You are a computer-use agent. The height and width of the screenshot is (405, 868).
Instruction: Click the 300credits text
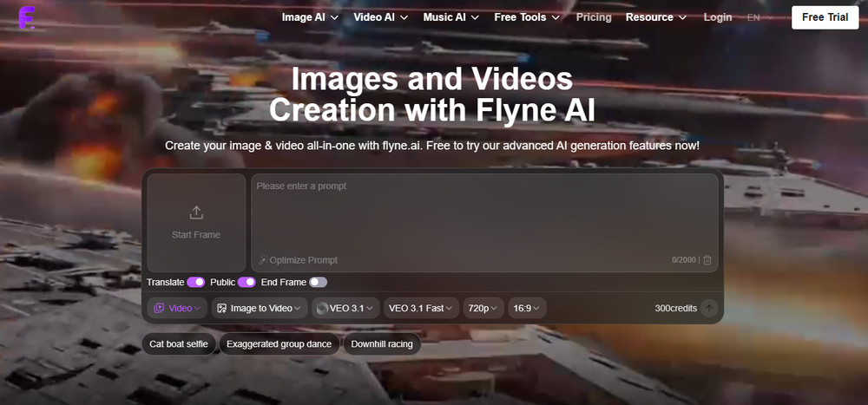675,308
